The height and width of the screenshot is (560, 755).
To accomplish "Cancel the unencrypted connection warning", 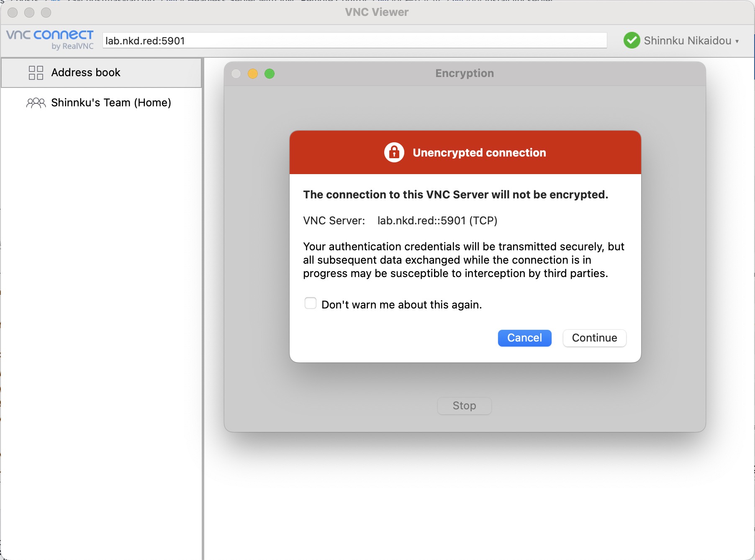I will pyautogui.click(x=524, y=338).
